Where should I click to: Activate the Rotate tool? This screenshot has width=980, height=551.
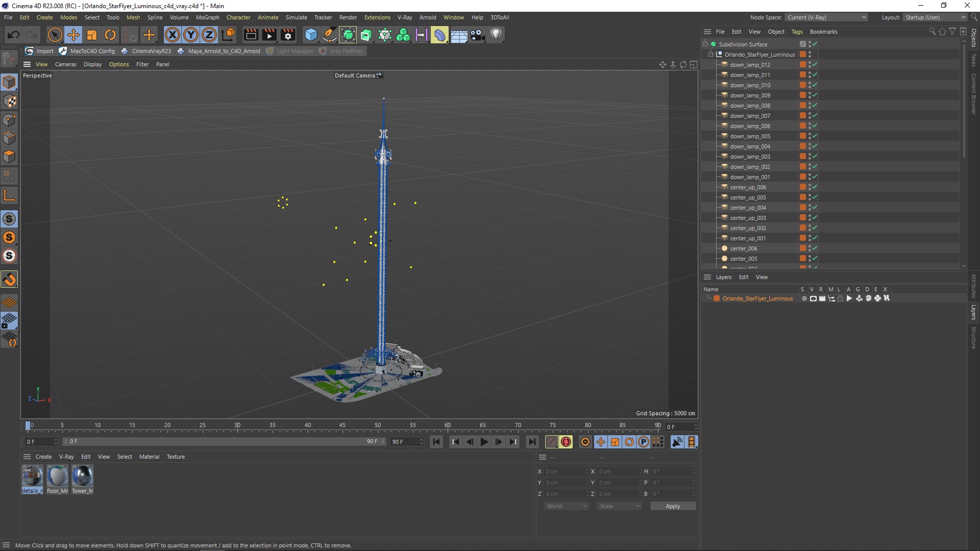[110, 35]
